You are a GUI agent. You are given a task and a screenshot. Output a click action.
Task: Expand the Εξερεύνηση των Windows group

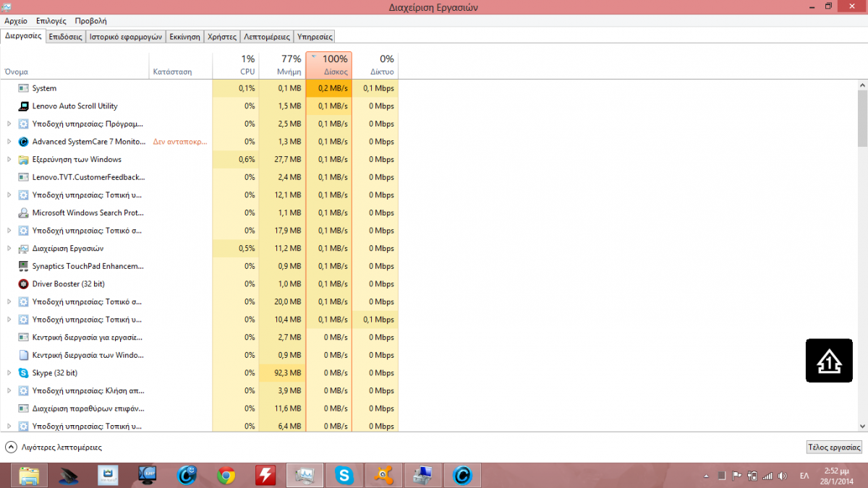click(x=9, y=160)
